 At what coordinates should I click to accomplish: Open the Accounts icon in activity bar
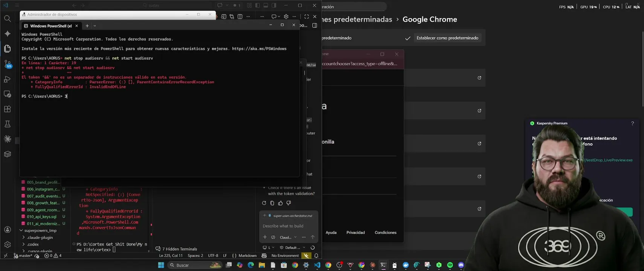pyautogui.click(x=8, y=230)
